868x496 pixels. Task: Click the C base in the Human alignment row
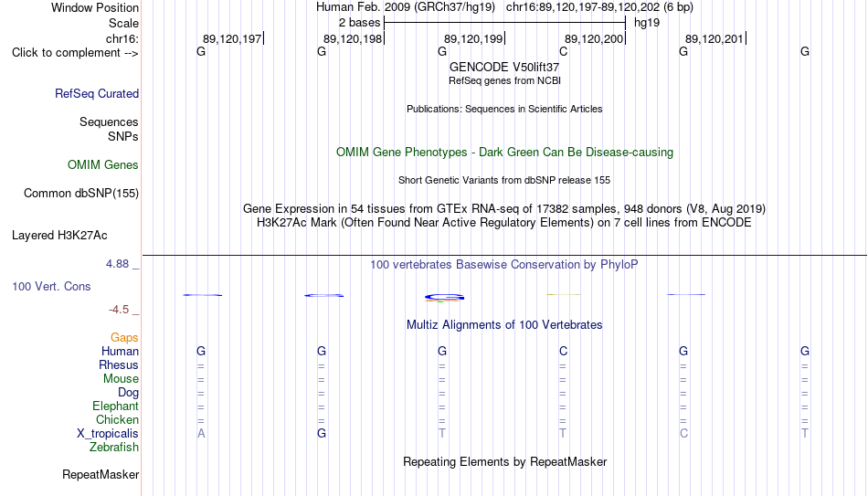[x=563, y=351]
